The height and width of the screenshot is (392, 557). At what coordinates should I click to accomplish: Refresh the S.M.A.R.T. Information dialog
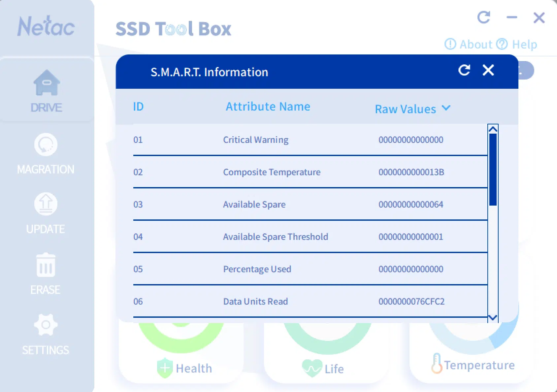464,70
